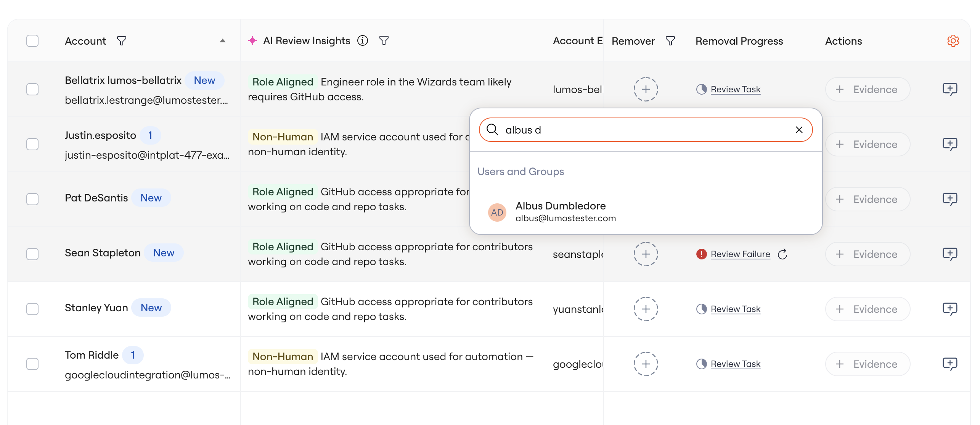
Task: Add Evidence for Bellatrix lumos-bellatrix
Action: tap(868, 89)
